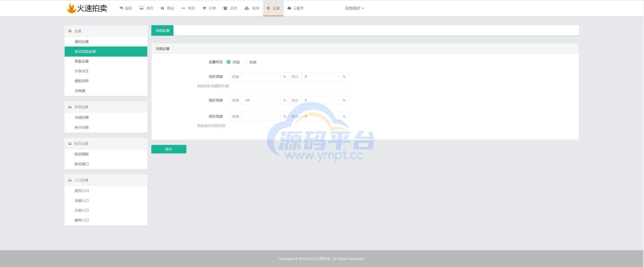This screenshot has width=644, height=267.
Task: Open 短信模版 in sidebar
Action: [x=106, y=154]
